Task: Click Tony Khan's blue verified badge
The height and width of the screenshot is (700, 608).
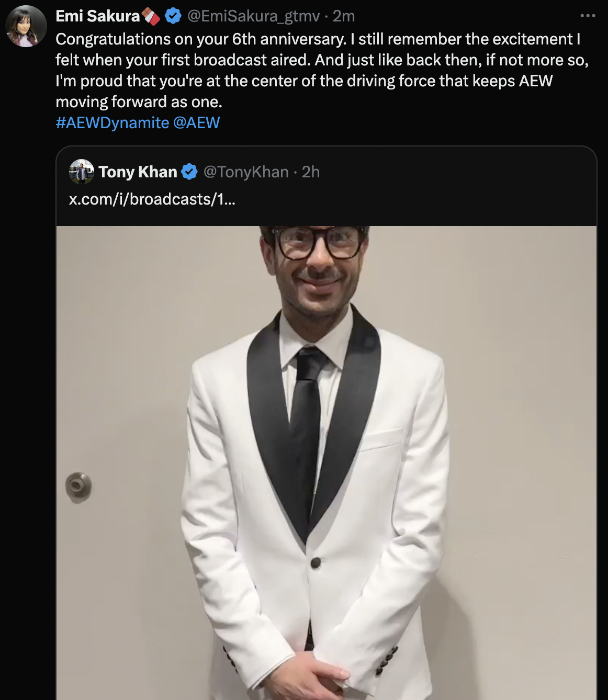Action: pos(189,172)
